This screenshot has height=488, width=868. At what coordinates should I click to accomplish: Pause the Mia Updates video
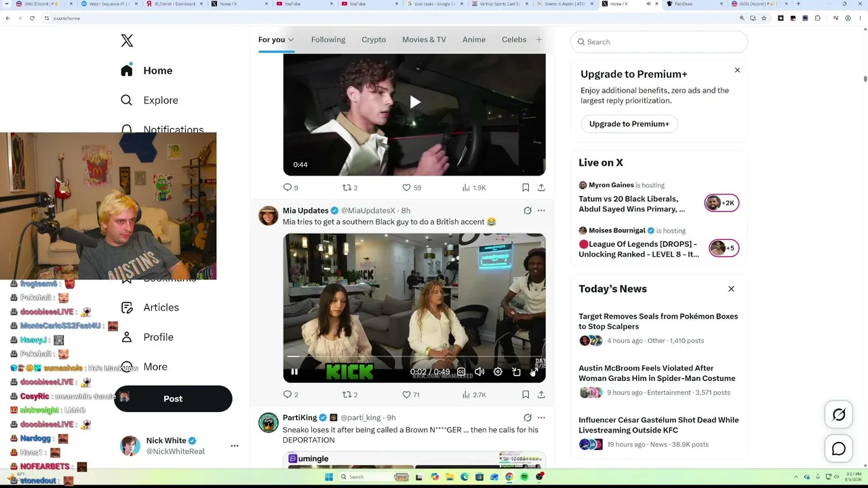[294, 371]
